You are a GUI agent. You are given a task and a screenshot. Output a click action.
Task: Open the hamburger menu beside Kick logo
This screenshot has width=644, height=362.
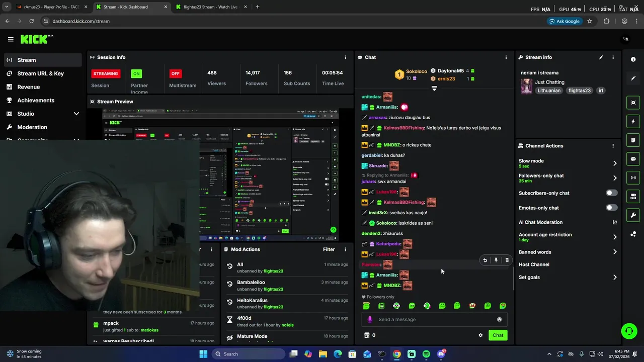click(x=11, y=39)
